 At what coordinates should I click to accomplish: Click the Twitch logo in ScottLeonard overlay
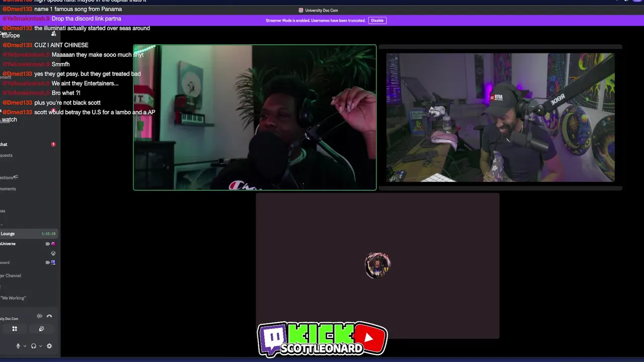(x=273, y=339)
